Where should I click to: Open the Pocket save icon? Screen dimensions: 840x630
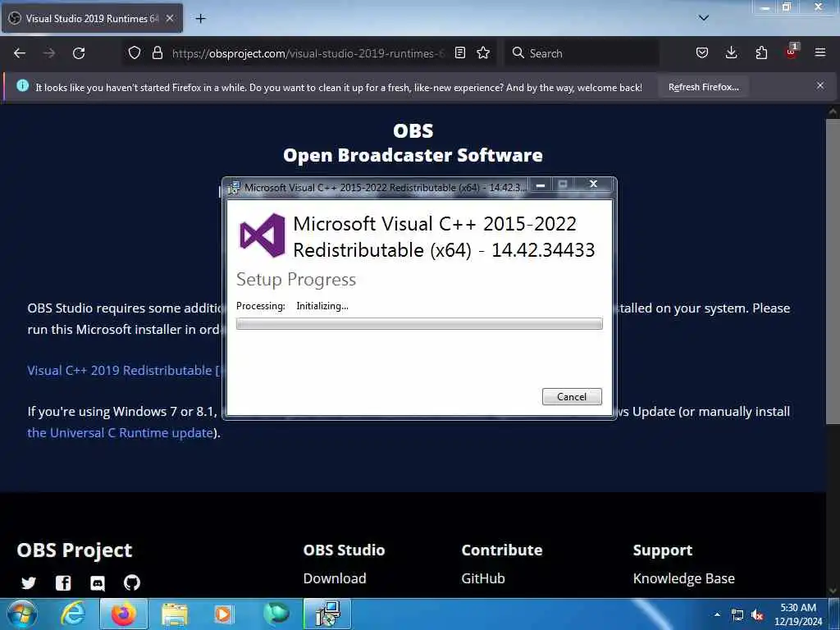pyautogui.click(x=702, y=53)
